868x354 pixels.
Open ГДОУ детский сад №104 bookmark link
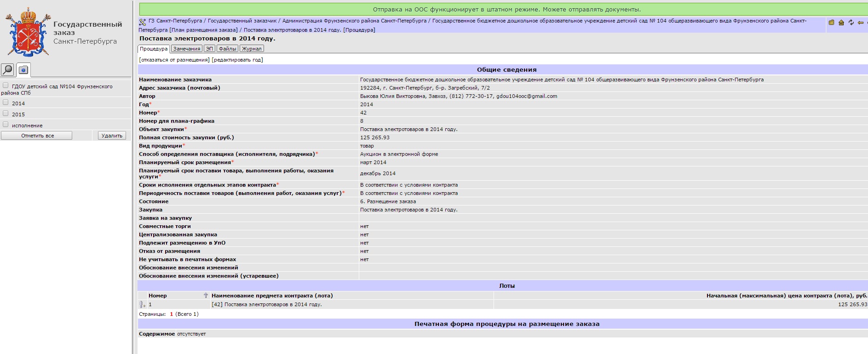click(x=57, y=90)
